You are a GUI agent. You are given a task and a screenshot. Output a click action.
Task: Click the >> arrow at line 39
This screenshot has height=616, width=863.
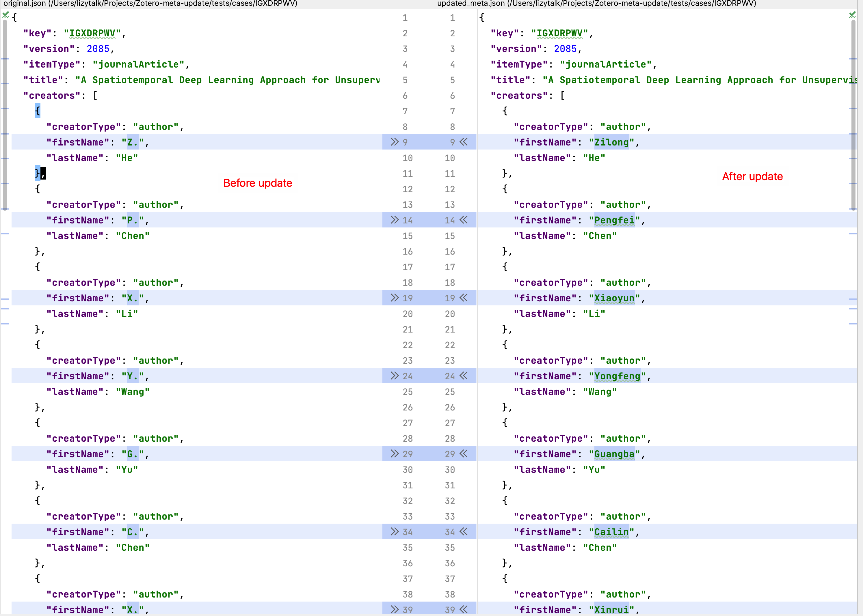(395, 609)
